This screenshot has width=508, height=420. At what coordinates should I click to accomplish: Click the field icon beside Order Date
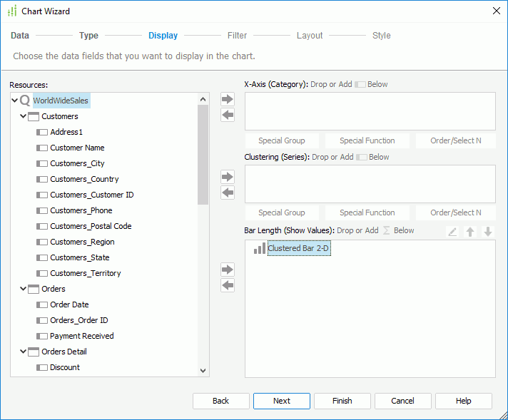[x=42, y=304]
